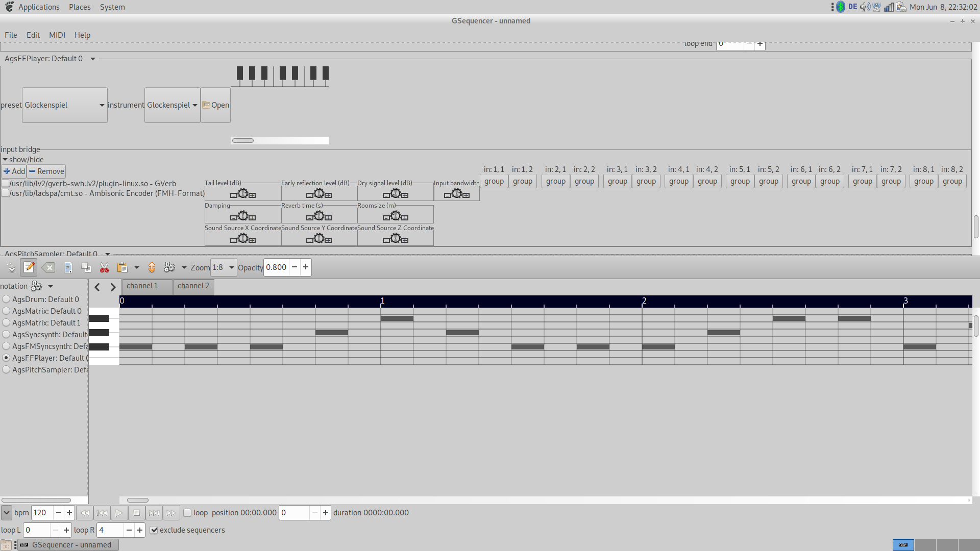Click the position cursor tool icon
The width and height of the screenshot is (980, 551).
[11, 267]
